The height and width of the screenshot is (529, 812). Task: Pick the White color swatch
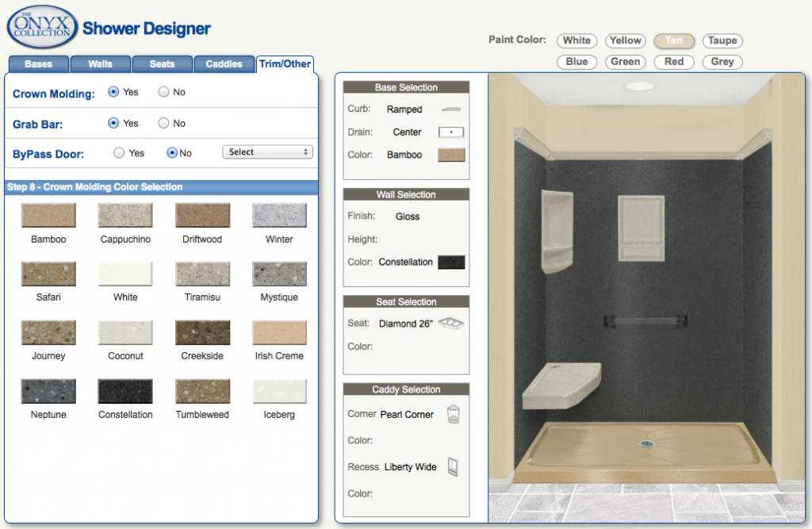tap(125, 274)
